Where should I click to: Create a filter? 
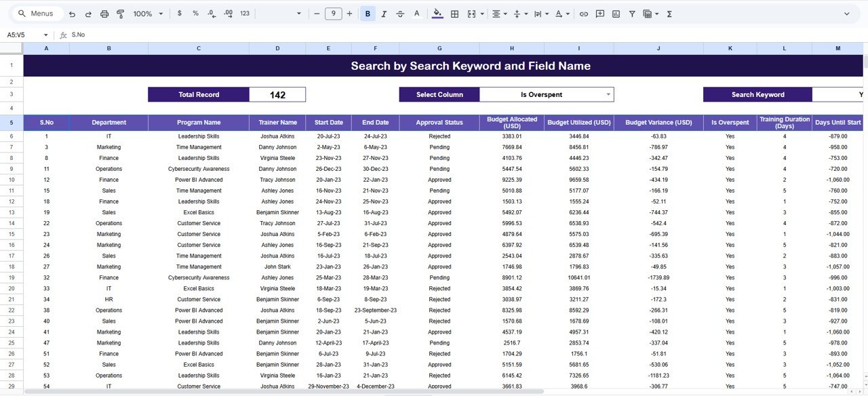631,14
